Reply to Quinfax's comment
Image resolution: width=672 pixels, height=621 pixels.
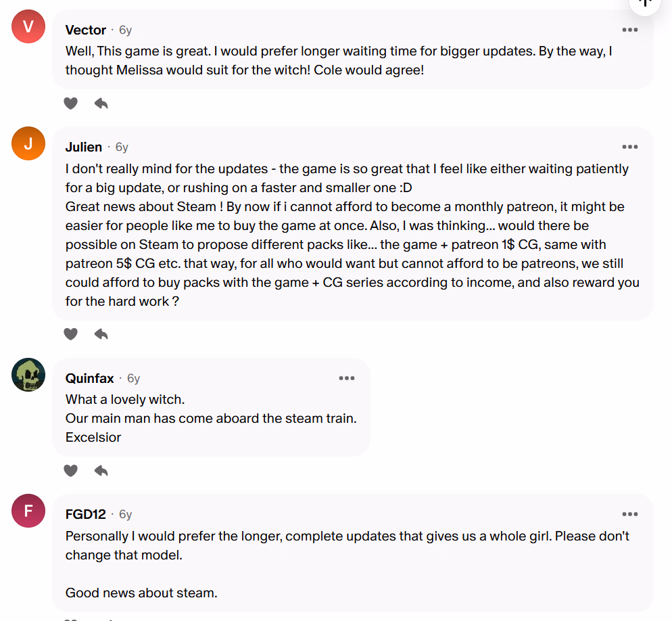pos(101,470)
